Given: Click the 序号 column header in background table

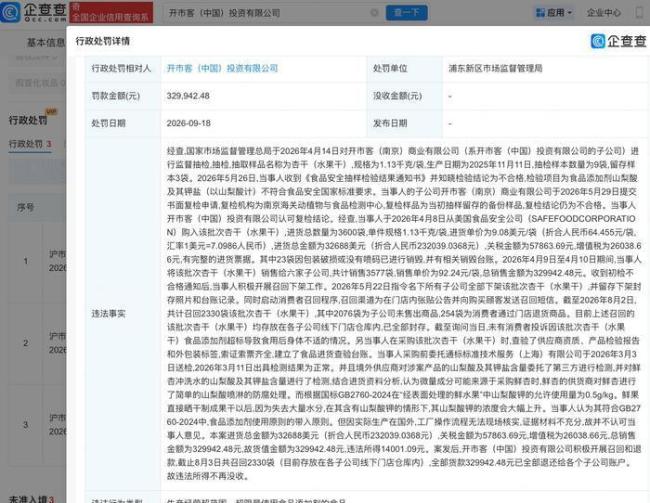Looking at the screenshot, I should coord(25,207).
